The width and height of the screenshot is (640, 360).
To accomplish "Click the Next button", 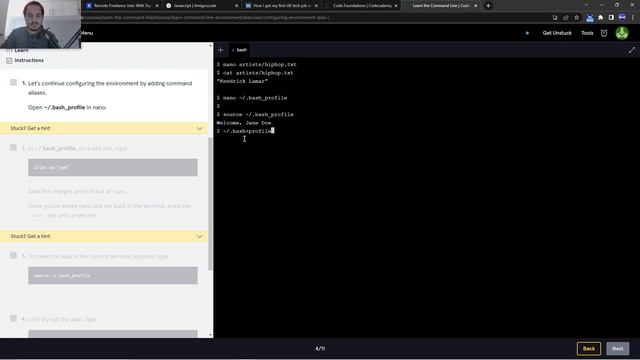I will [x=618, y=349].
